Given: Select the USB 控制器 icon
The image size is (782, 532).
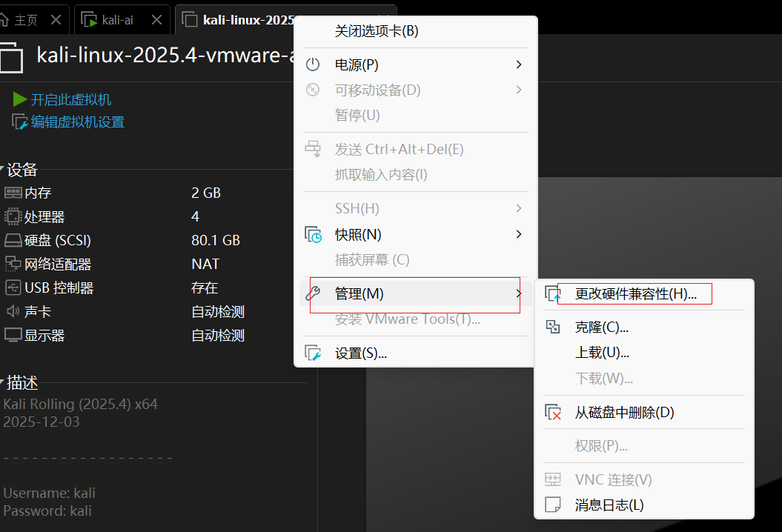Looking at the screenshot, I should [x=13, y=287].
